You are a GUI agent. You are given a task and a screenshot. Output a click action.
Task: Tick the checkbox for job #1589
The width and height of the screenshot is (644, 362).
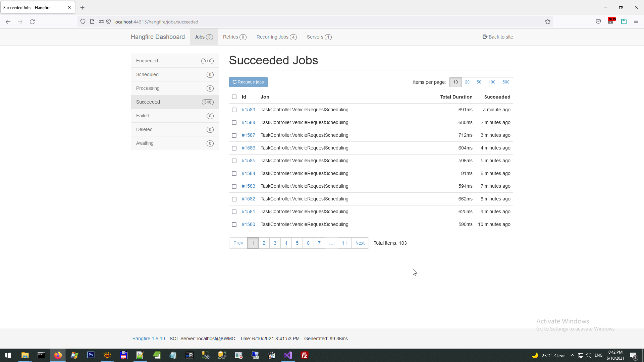pyautogui.click(x=234, y=110)
